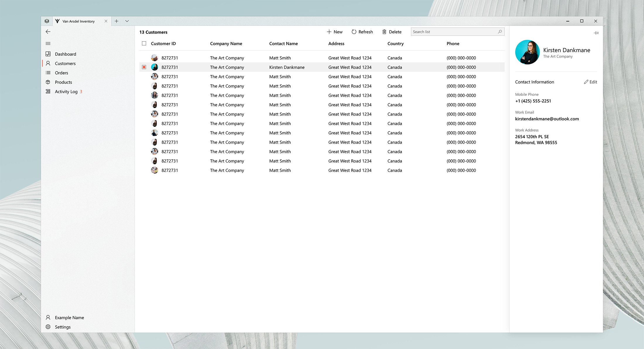This screenshot has height=349, width=644.
Task: Click the Kirsten Dankmane contact name cell
Action: [x=287, y=67]
